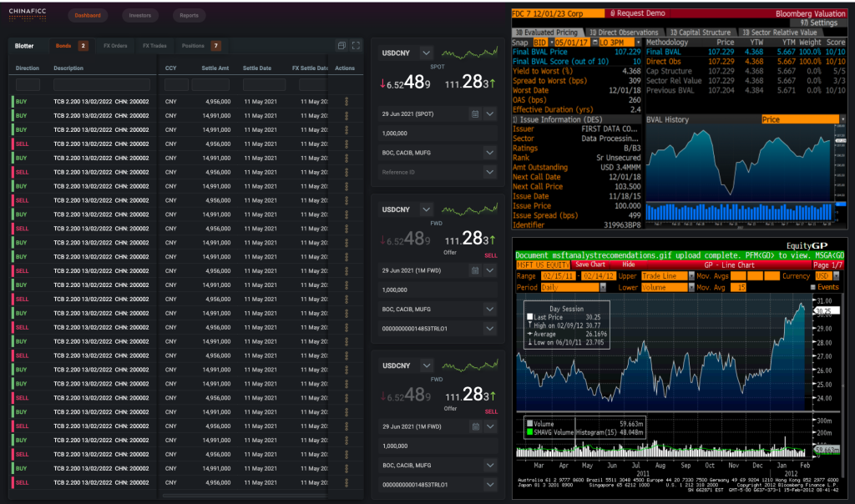Click the MSFT US EQUITY ticker field

pyautogui.click(x=543, y=265)
